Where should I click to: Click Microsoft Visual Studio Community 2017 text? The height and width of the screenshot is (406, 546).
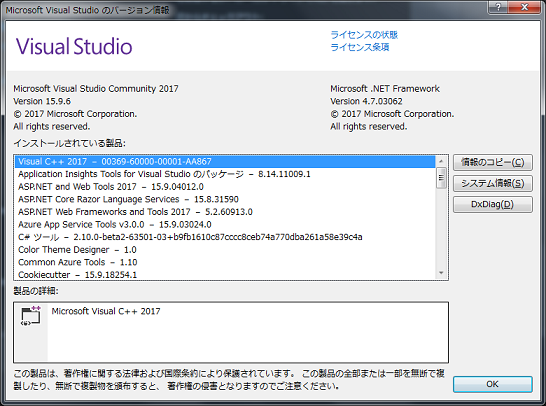[96, 89]
